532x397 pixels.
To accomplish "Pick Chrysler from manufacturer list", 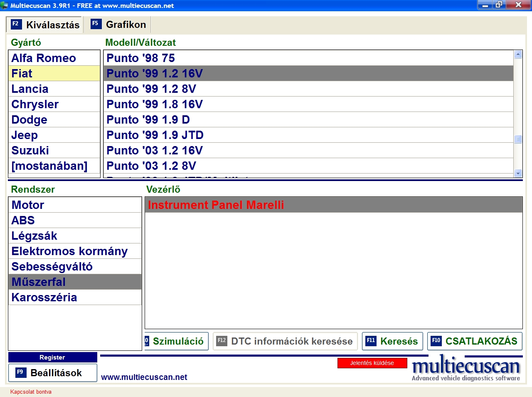I will pos(54,104).
